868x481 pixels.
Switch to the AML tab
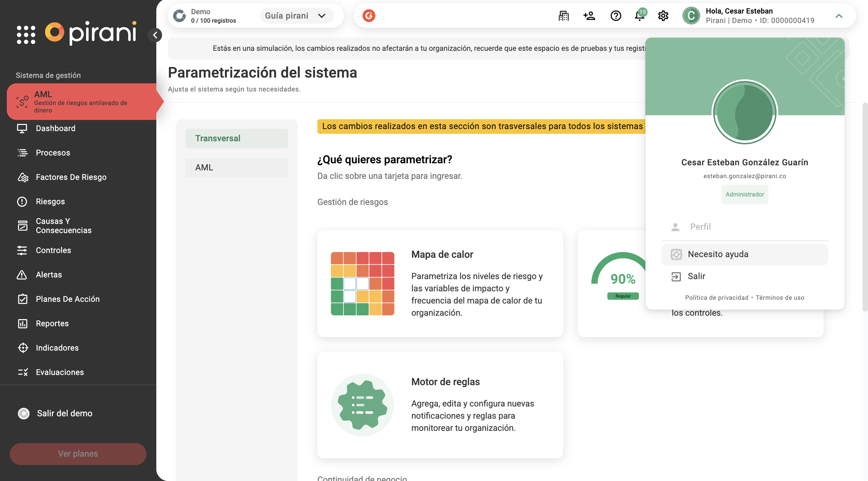click(x=237, y=167)
